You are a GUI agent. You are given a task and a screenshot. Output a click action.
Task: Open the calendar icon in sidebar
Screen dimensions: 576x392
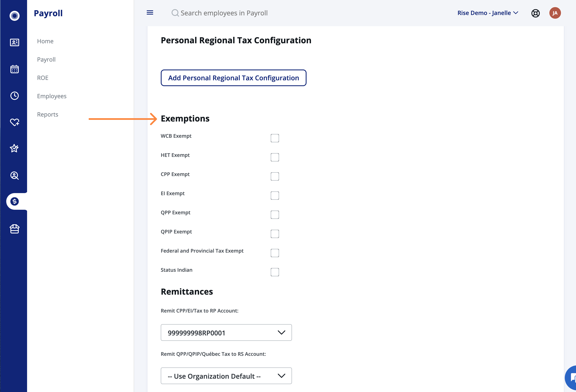[14, 69]
